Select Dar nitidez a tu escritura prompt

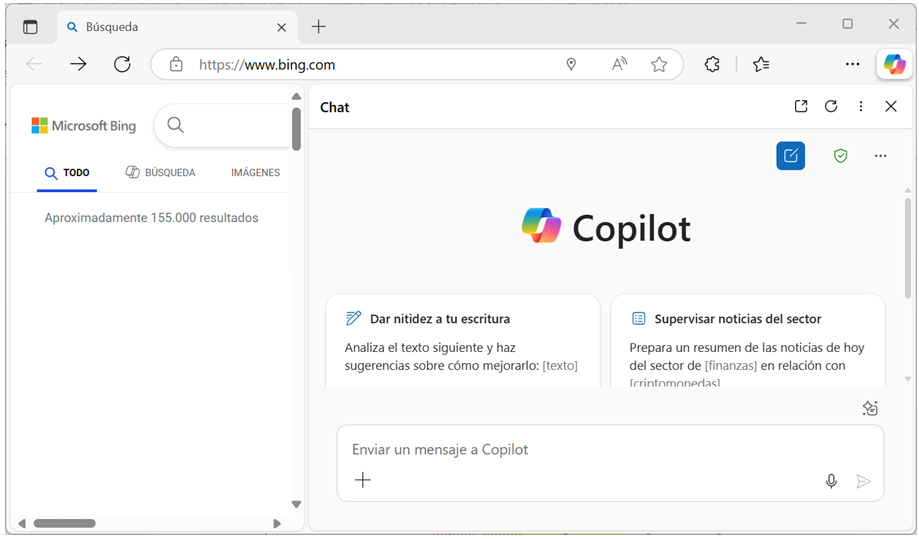point(463,340)
